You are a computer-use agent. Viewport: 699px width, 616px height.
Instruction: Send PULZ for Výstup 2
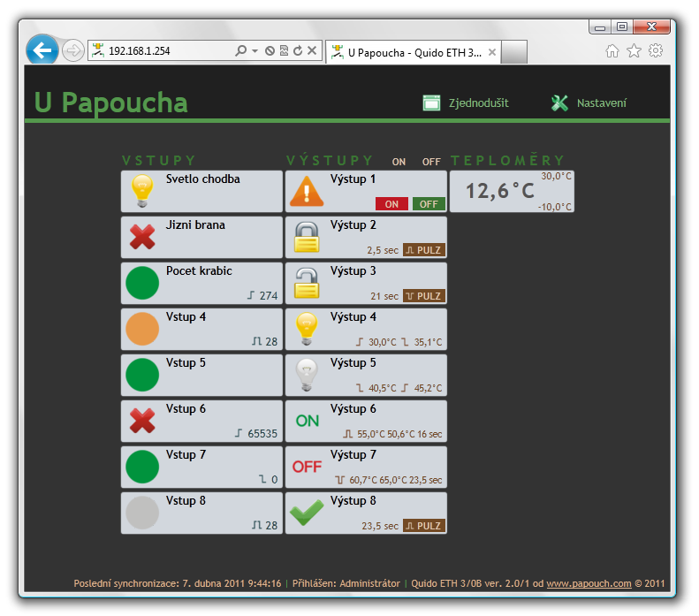(x=424, y=250)
